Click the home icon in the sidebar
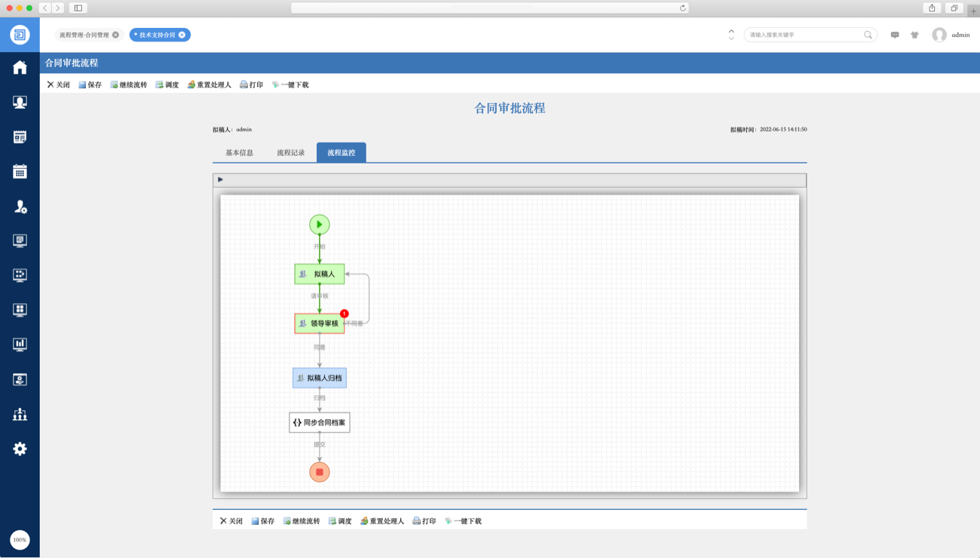The width and height of the screenshot is (980, 558). pyautogui.click(x=20, y=68)
